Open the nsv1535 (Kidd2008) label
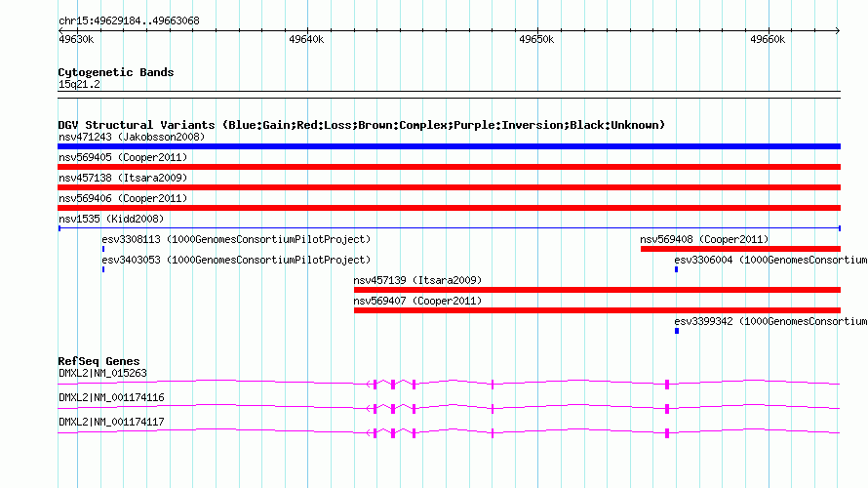The image size is (868, 488). pyautogui.click(x=111, y=219)
